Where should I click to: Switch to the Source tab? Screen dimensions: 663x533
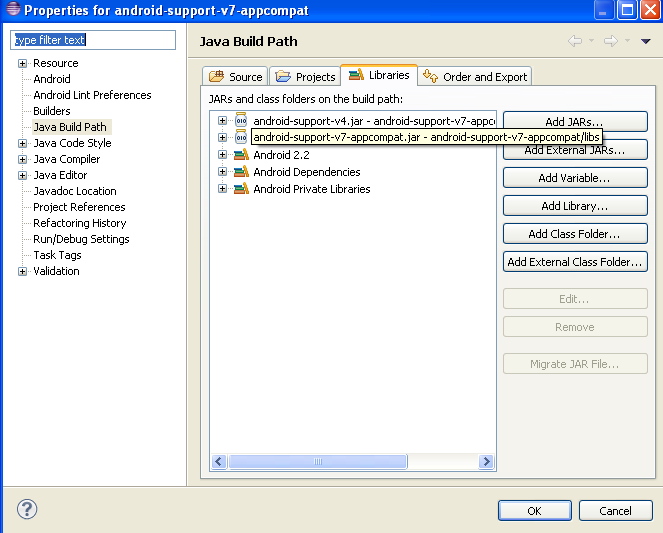(235, 77)
